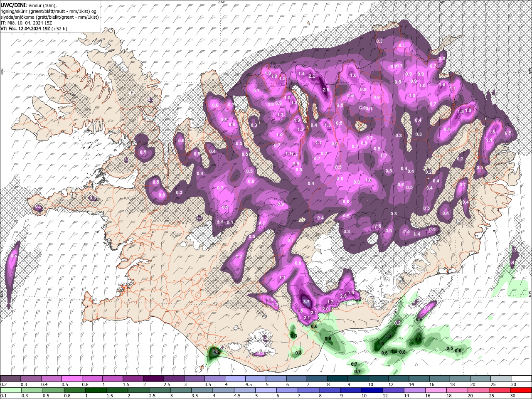This screenshot has height=399, width=532.
Task: Click the "2.3" green rain value label
Action: click(294, 336)
